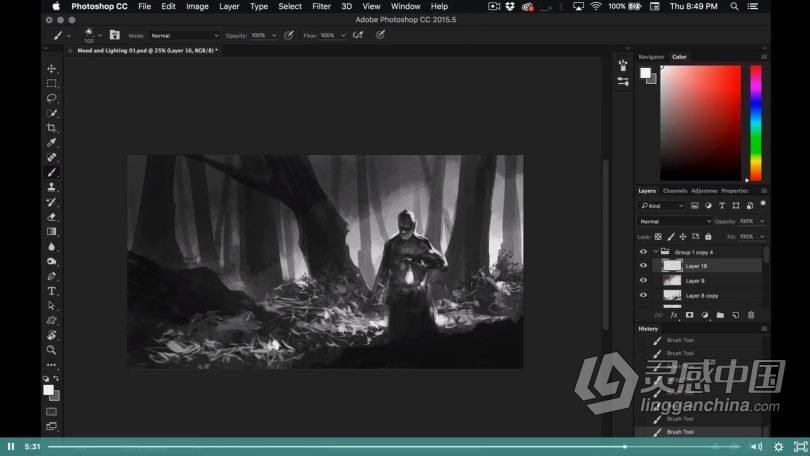The height and width of the screenshot is (456, 810).
Task: Create a new adjustment layer
Action: [x=705, y=315]
